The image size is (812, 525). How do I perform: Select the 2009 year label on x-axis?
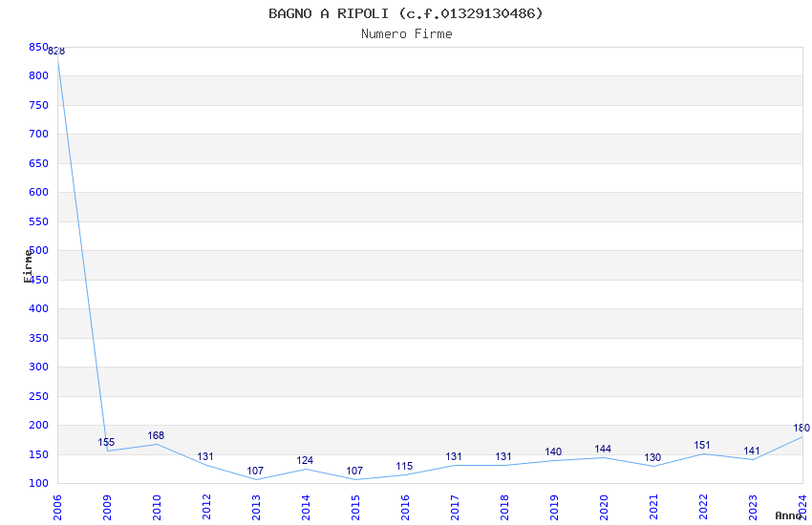[107, 508]
